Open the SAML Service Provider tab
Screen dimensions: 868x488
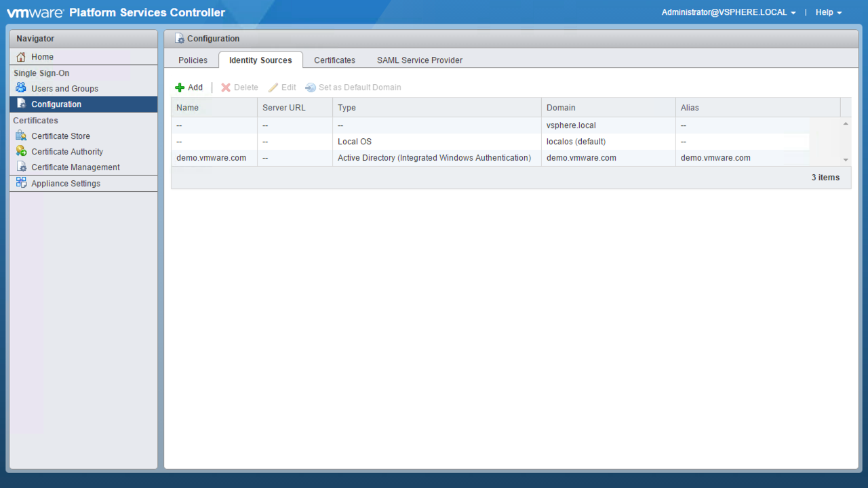419,60
